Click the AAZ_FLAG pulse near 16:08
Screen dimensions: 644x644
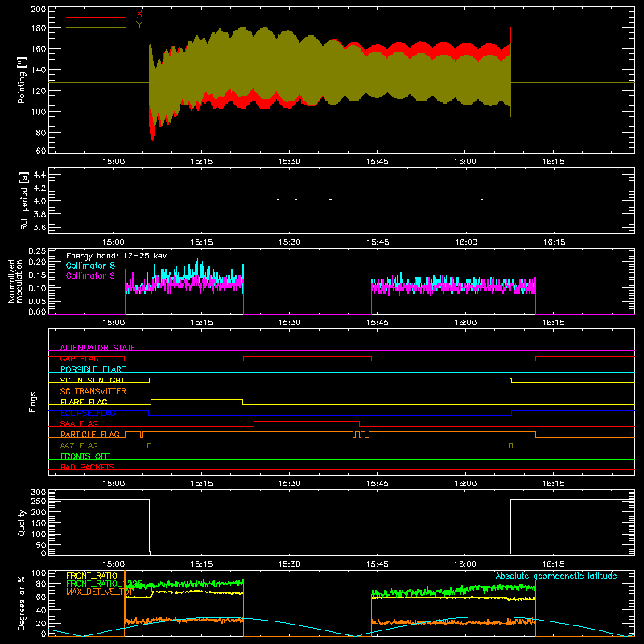[510, 445]
